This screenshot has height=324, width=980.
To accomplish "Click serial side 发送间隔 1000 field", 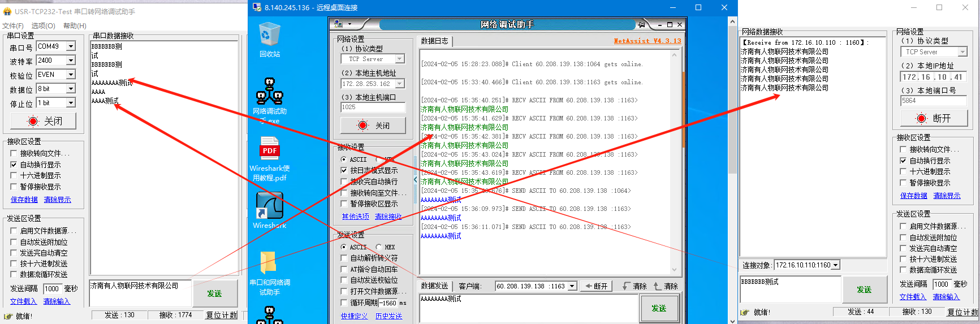I will click(53, 288).
